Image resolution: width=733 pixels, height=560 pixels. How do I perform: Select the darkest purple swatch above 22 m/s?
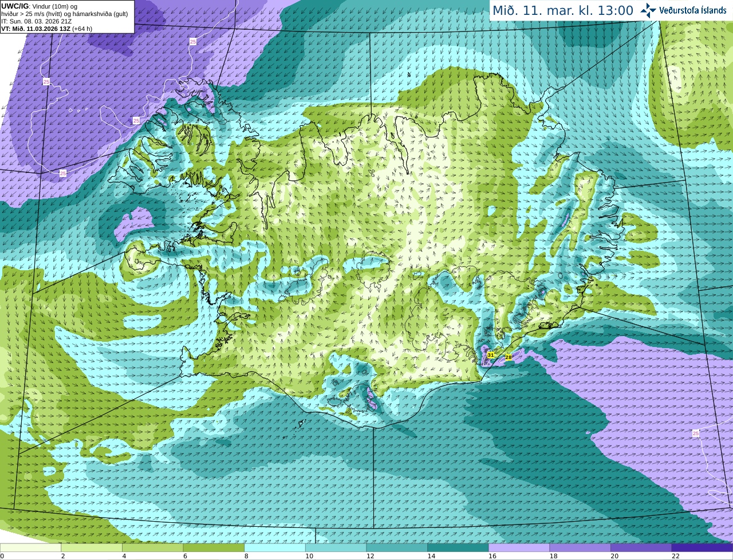pos(702,547)
